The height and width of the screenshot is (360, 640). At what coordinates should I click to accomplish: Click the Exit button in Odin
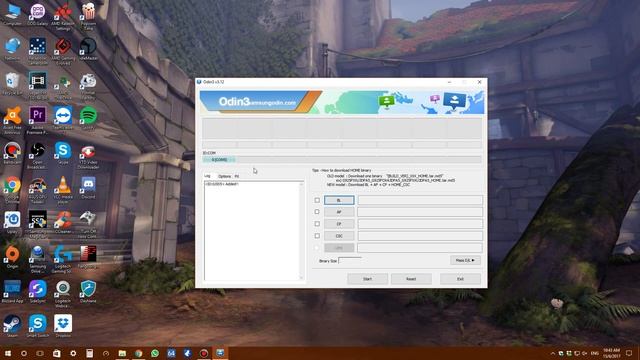coord(460,279)
